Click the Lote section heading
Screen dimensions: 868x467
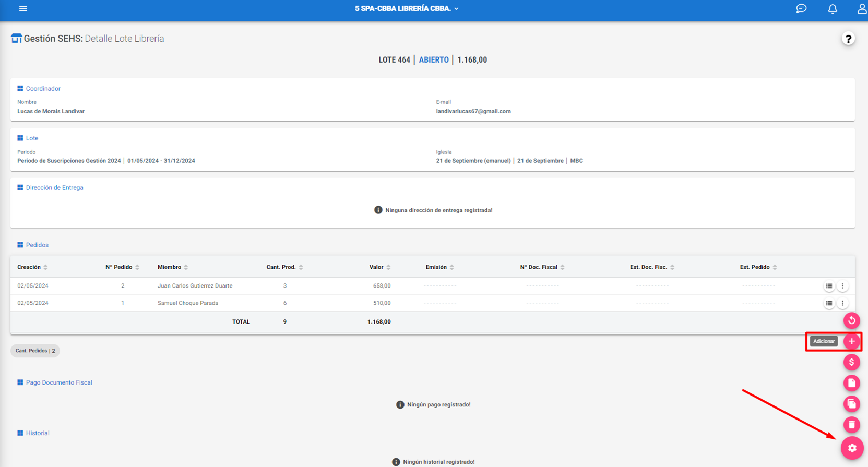coord(32,138)
